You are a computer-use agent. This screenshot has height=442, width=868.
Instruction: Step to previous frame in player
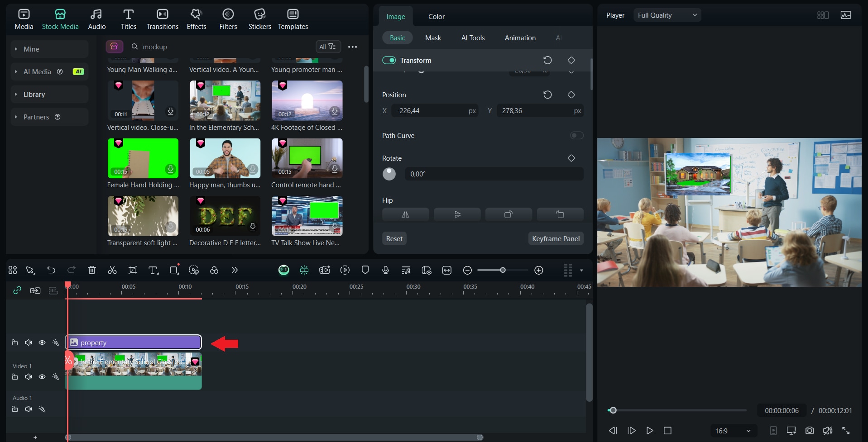613,430
